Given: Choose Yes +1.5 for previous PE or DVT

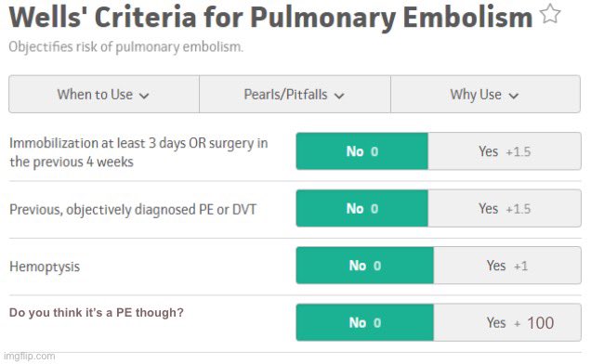Looking at the screenshot, I should [x=505, y=208].
